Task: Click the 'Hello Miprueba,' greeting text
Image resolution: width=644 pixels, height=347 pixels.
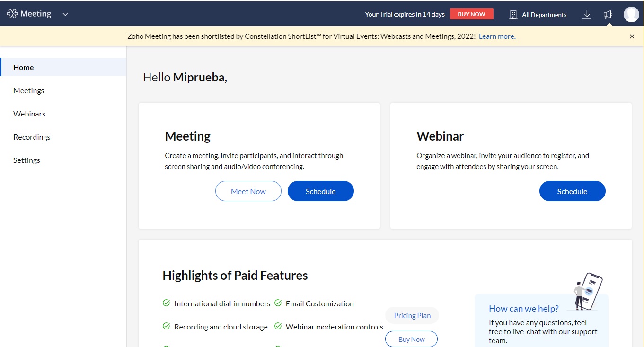Action: click(x=185, y=77)
